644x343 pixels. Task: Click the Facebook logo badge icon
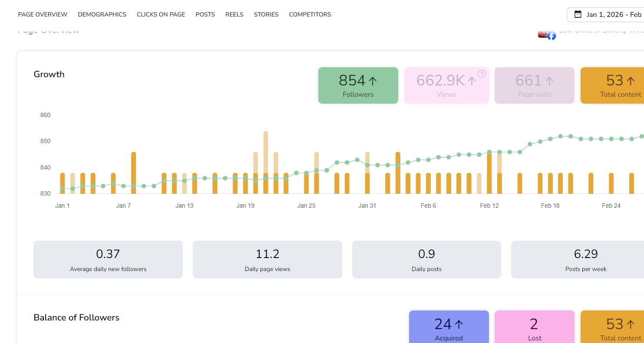coord(551,36)
